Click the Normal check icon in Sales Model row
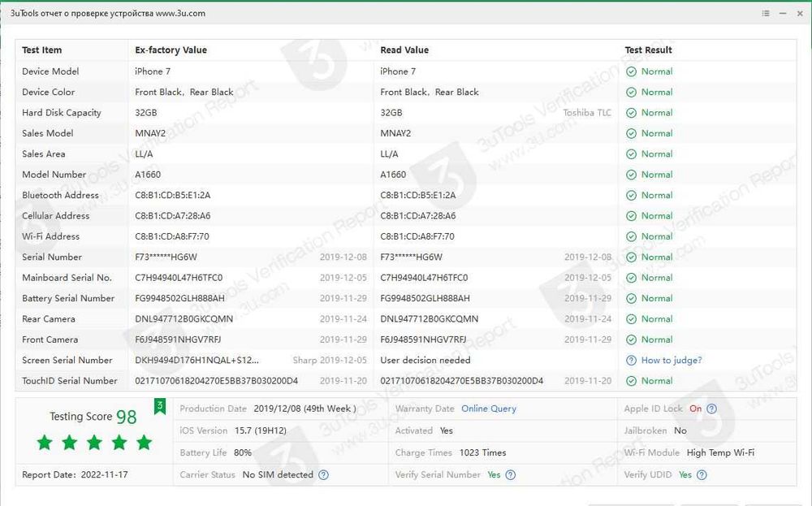The image size is (812, 506). (631, 134)
